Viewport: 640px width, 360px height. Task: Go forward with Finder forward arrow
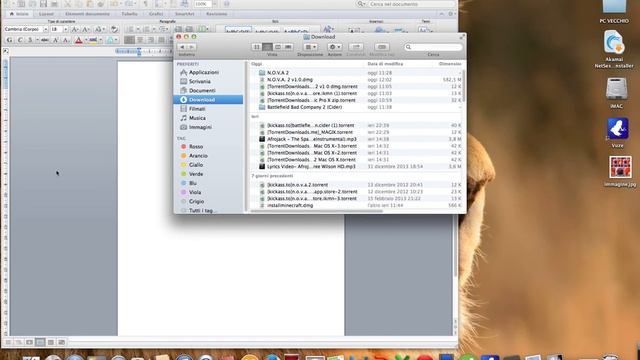(191, 47)
